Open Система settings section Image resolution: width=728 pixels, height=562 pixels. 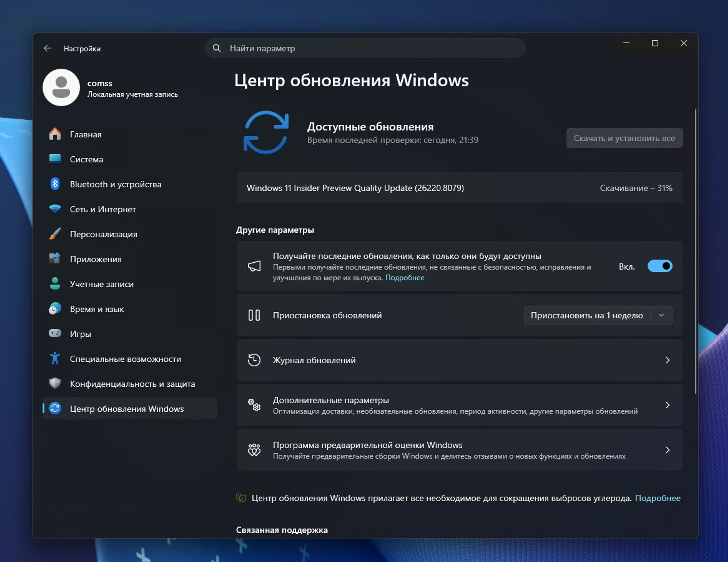(x=130, y=159)
